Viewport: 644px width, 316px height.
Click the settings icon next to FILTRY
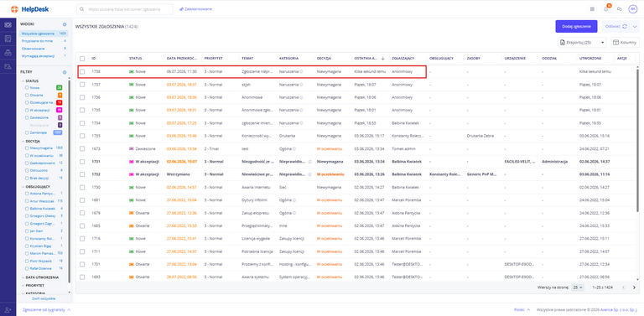(x=65, y=72)
